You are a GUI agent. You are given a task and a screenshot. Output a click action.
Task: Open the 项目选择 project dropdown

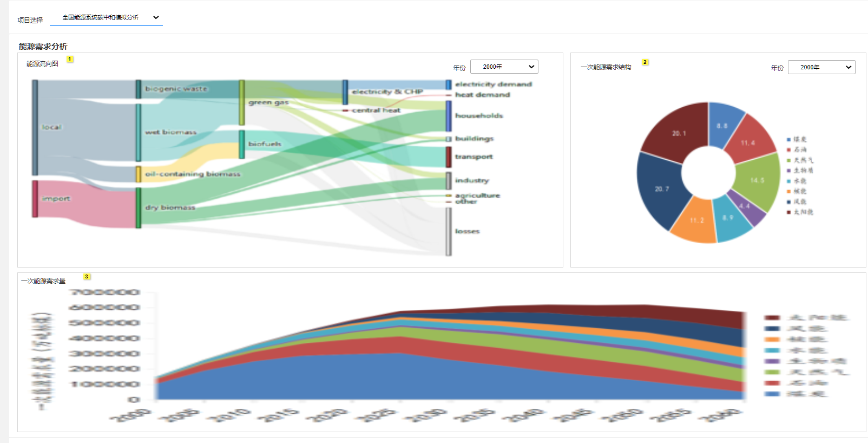[x=106, y=18]
